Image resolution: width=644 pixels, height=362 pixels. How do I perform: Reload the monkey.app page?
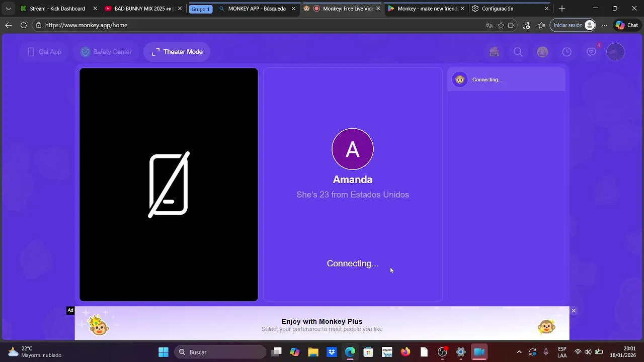pyautogui.click(x=24, y=25)
